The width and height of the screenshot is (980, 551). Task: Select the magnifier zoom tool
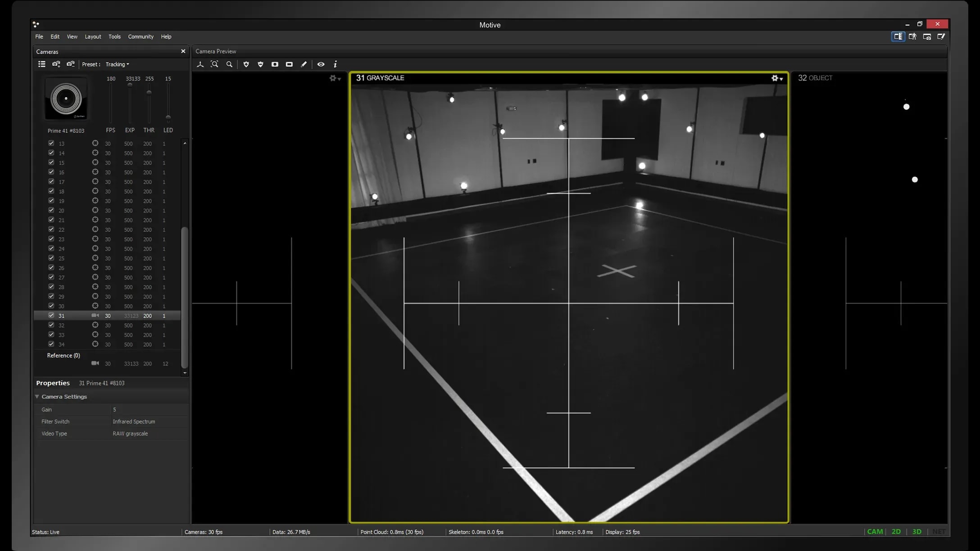coord(229,64)
